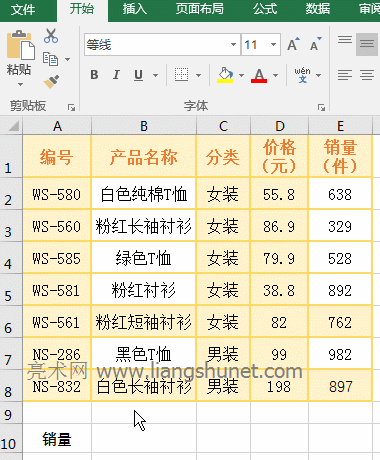Screen dimensions: 380x460
Task: Toggle underline formatting
Action: click(x=138, y=75)
